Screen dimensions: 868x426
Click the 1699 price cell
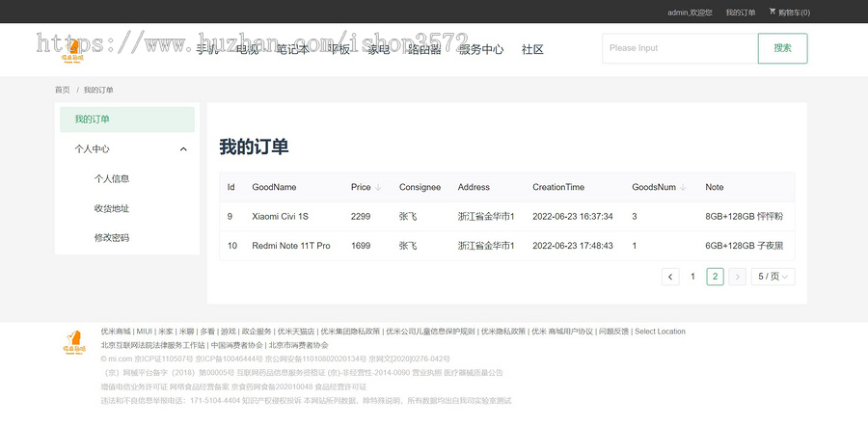tap(361, 245)
